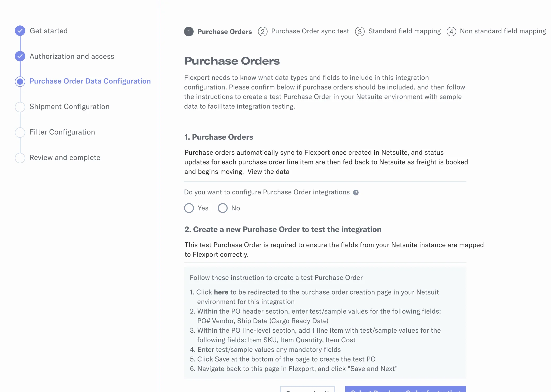The width and height of the screenshot is (551, 392).
Task: Open Non standard field mapping step
Action: point(503,31)
